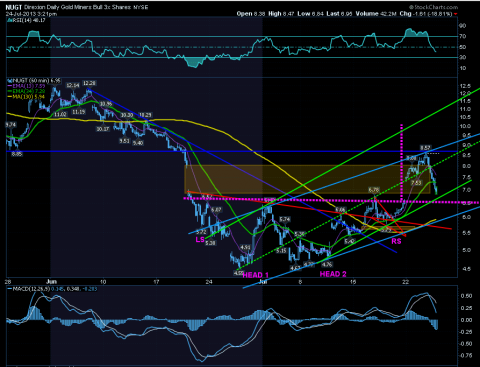Screen dimensions: 480x367
Task: Click the 5.42 price label
Action: (349, 241)
